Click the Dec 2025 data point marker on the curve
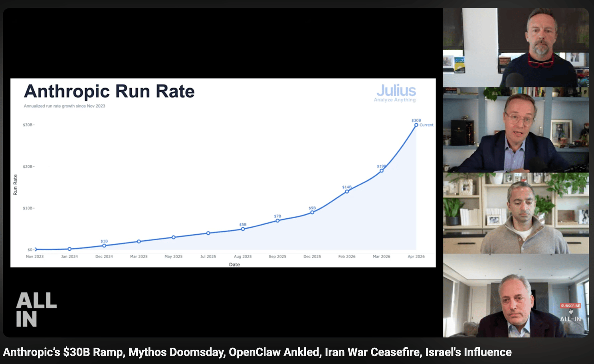594x364 pixels. tap(312, 212)
